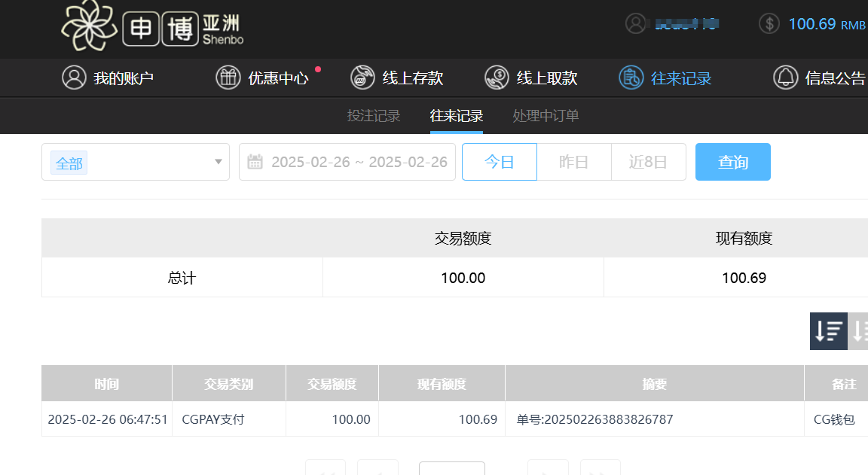Open 我的账户 user icon
The height and width of the screenshot is (475, 868).
[74, 78]
